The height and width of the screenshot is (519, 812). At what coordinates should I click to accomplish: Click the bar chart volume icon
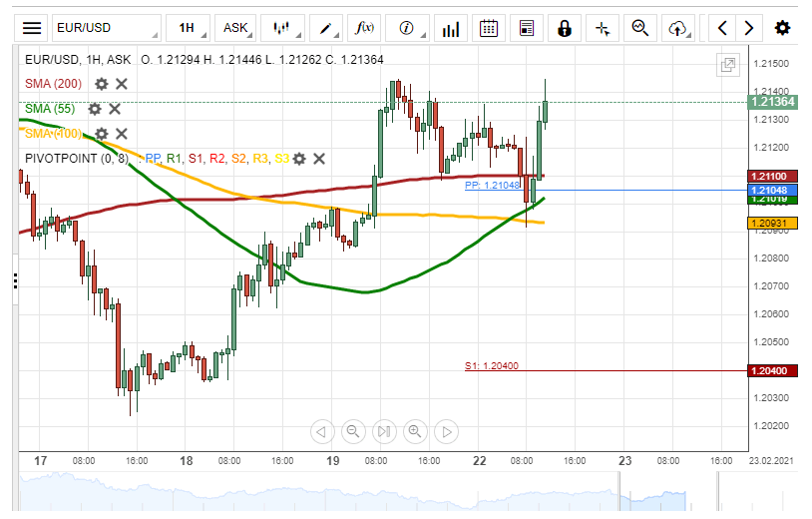451,28
